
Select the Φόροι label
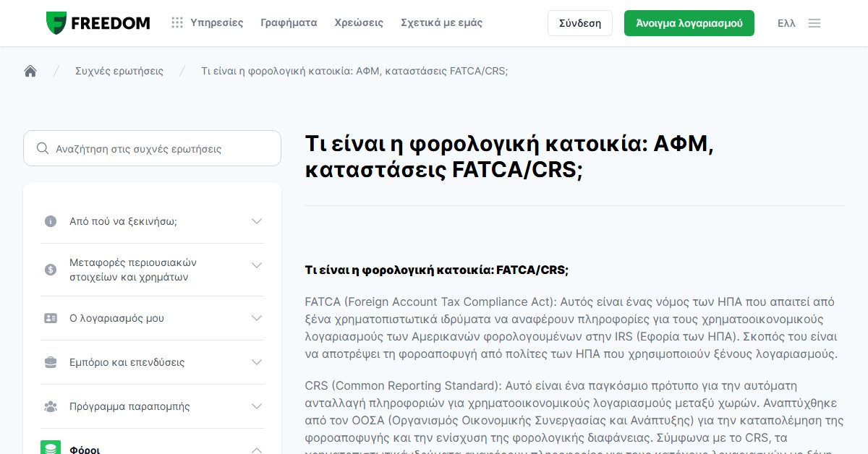click(x=85, y=449)
